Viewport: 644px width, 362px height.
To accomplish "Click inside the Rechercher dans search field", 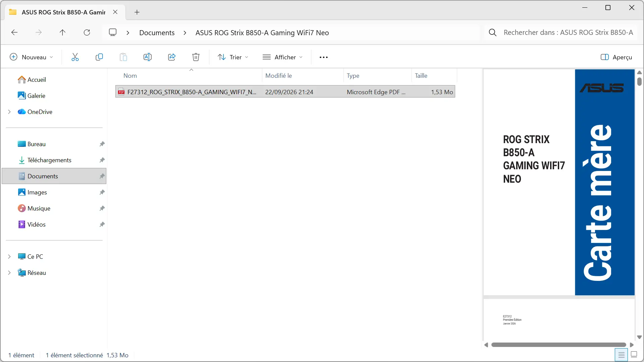I will [568, 33].
